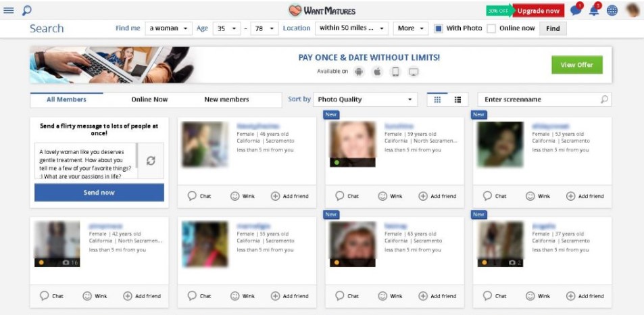Wink at the 59 years old member
The image size is (644, 315).
coord(390,196)
